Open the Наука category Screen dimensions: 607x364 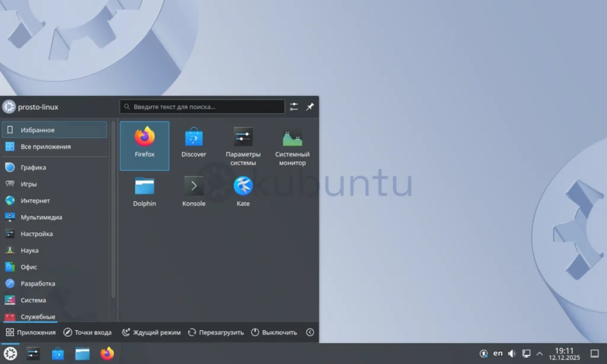pyautogui.click(x=55, y=251)
